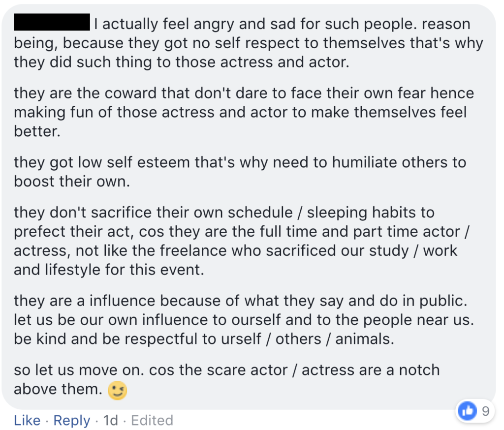Click the thumbs-up inside the white reaction pill
This screenshot has width=504, height=430.
coord(467,411)
